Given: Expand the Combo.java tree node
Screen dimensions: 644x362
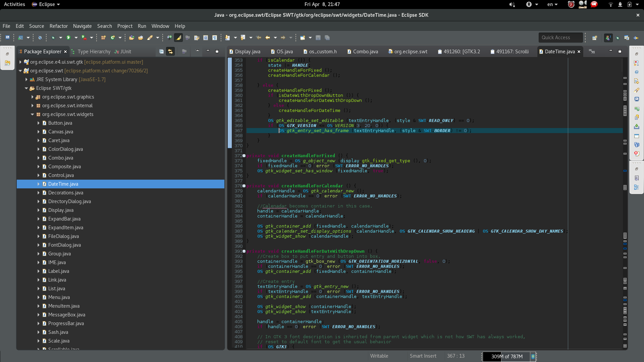Looking at the screenshot, I should click(38, 158).
